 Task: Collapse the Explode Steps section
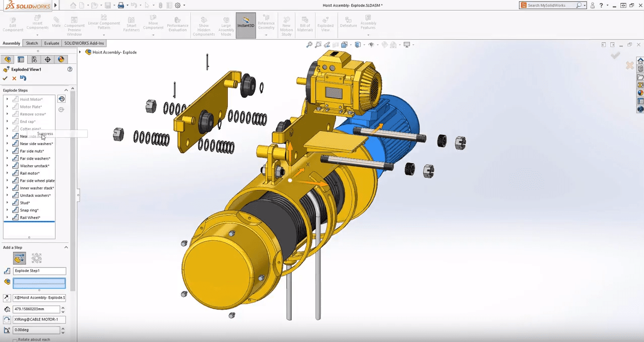click(x=66, y=90)
